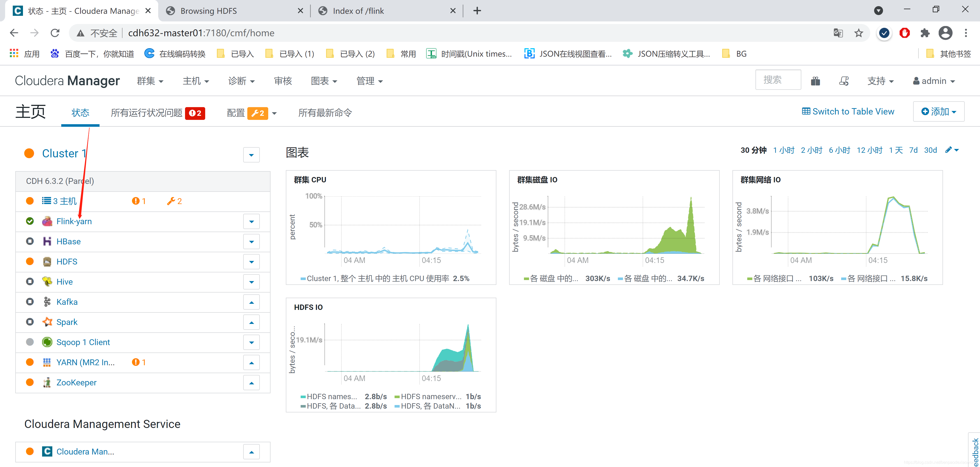This screenshot has width=980, height=467.
Task: Open the 管理 menu
Action: tap(369, 81)
